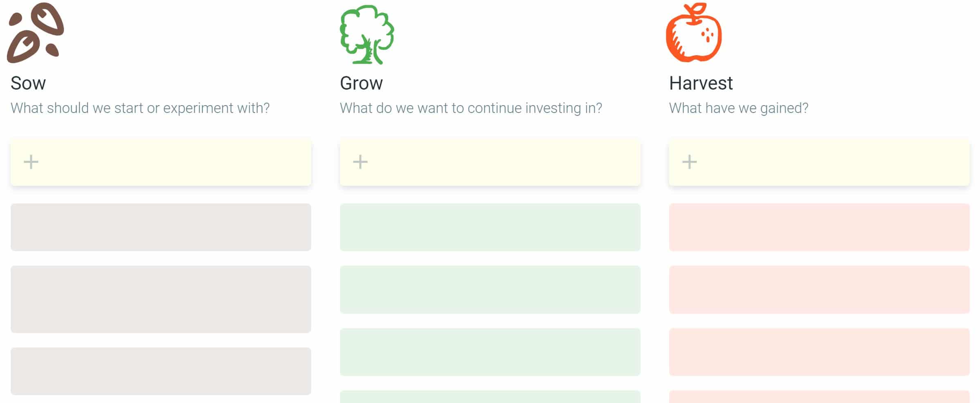Click the brown seeds icon above Sow
The height and width of the screenshot is (403, 980).
[36, 33]
